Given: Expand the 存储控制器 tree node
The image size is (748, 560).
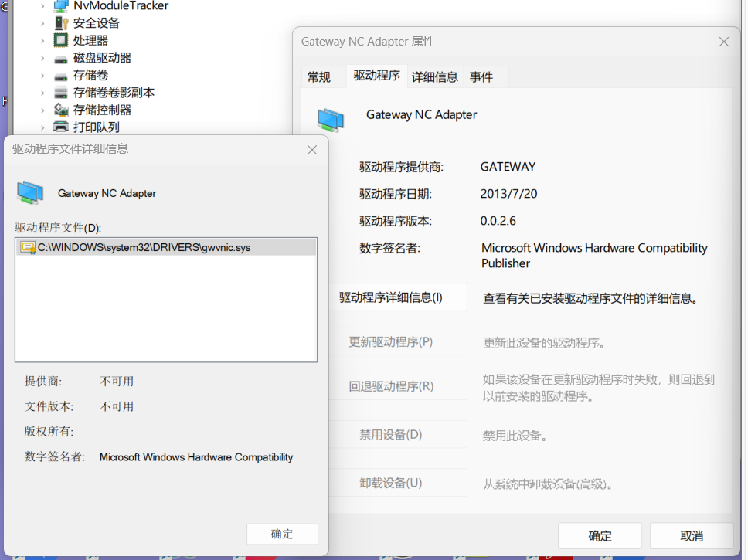Looking at the screenshot, I should [42, 110].
